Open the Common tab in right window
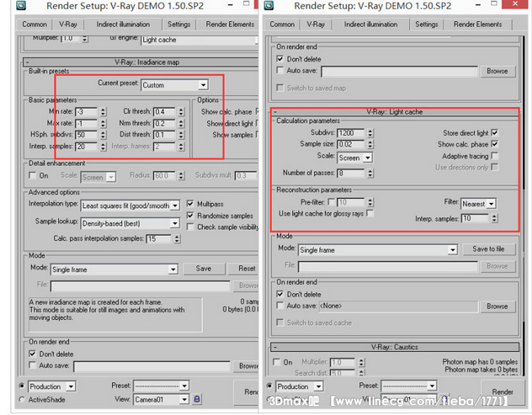Image resolution: width=532 pixels, height=415 pixels. (282, 25)
